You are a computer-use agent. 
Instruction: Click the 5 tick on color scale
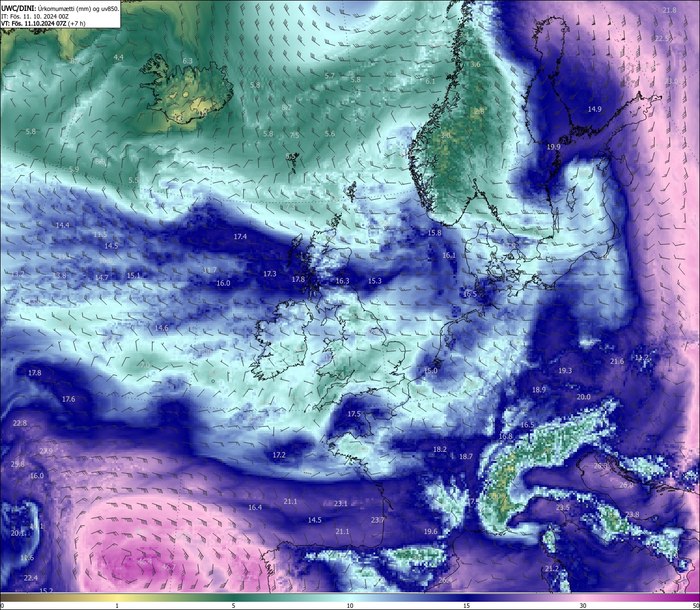(234, 606)
